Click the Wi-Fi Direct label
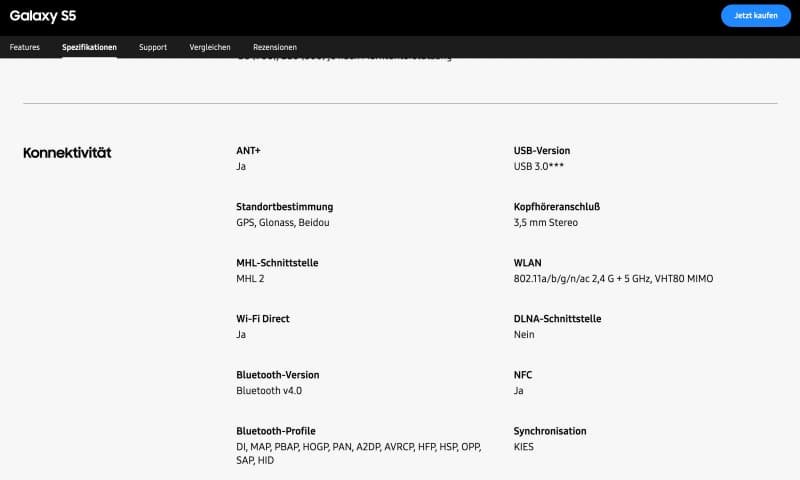The image size is (800, 480). pos(263,319)
